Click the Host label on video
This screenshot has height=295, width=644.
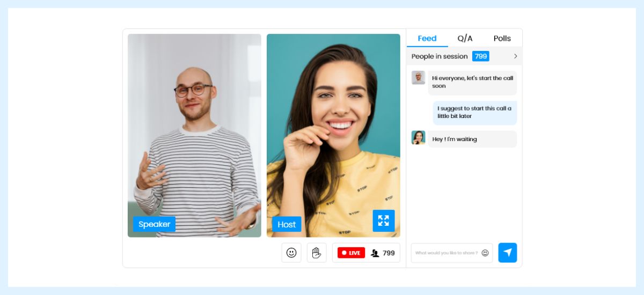(x=287, y=224)
